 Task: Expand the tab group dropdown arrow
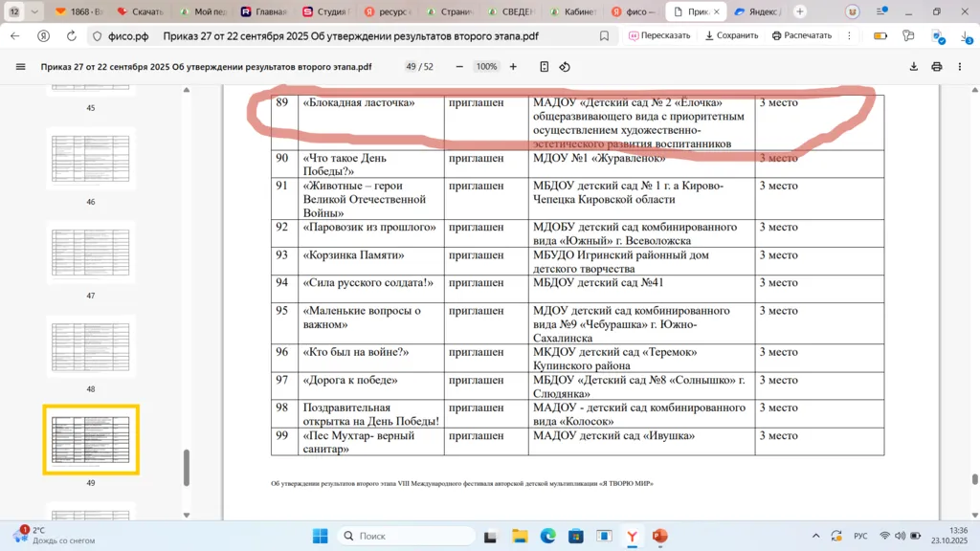click(x=35, y=11)
